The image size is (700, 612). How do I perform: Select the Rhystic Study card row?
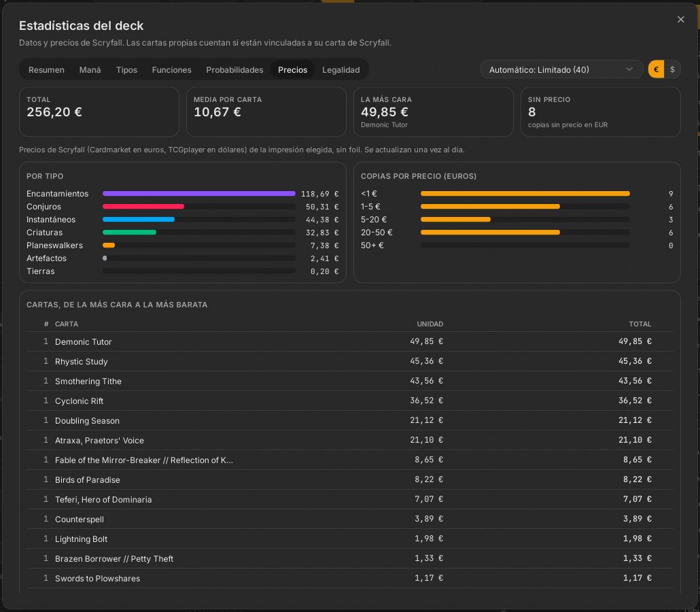pos(349,361)
